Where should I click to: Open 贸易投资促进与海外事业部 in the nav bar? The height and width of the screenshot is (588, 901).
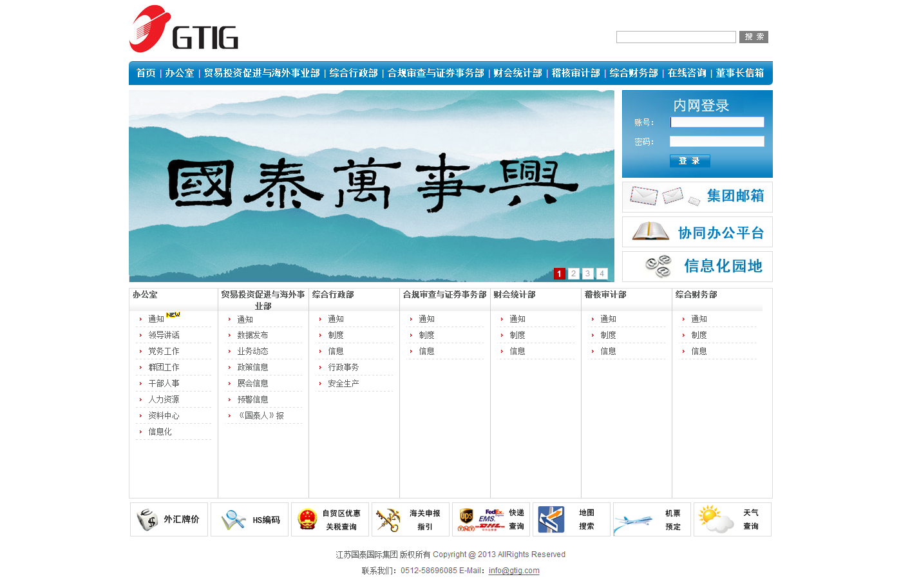click(x=262, y=73)
